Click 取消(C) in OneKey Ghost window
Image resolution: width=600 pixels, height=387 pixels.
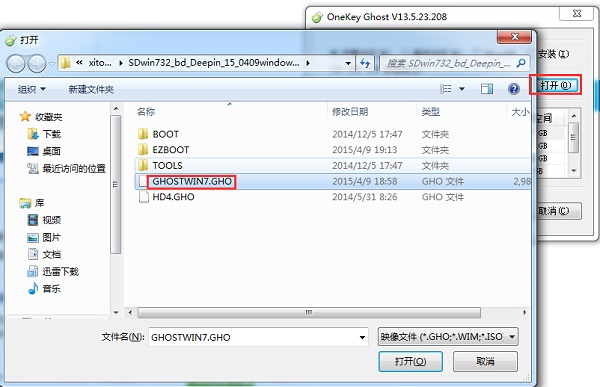559,211
